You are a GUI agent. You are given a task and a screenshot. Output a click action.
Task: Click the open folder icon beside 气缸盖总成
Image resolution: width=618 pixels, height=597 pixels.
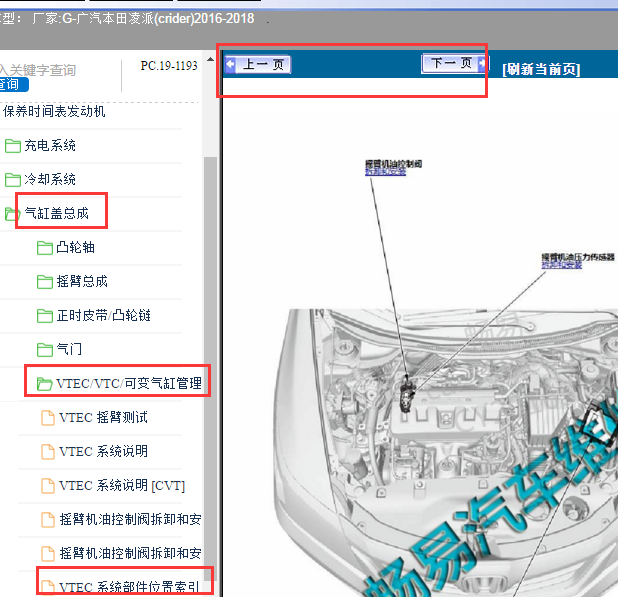point(12,214)
